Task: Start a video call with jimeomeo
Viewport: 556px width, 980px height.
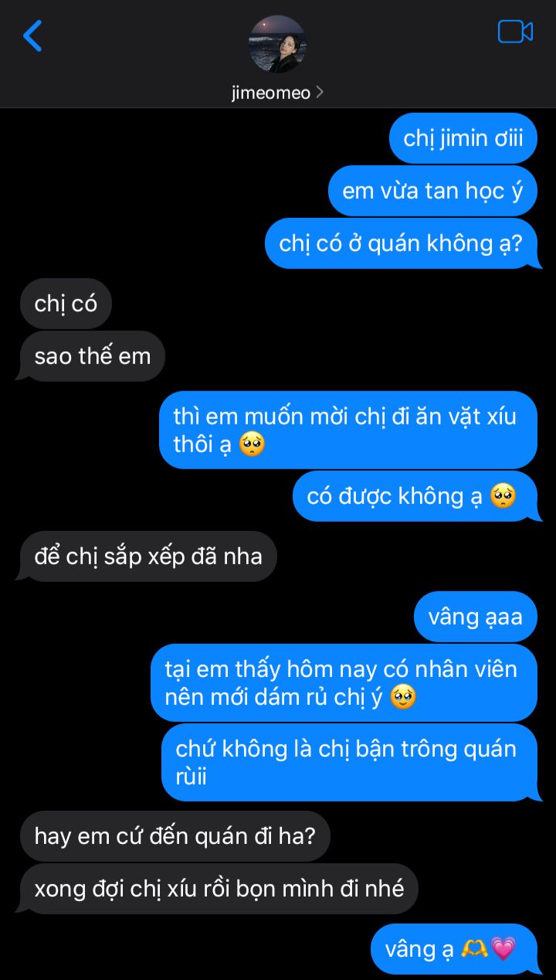Action: (x=515, y=32)
